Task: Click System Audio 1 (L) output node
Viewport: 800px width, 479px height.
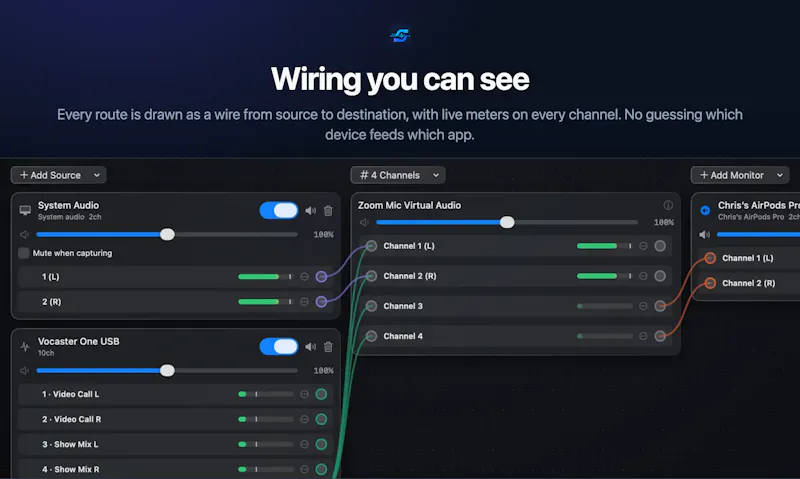Action: [x=321, y=276]
